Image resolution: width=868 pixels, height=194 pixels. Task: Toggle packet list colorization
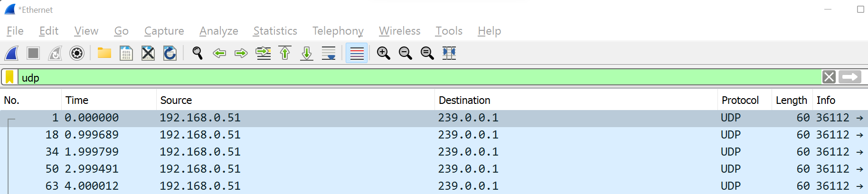[x=357, y=53]
